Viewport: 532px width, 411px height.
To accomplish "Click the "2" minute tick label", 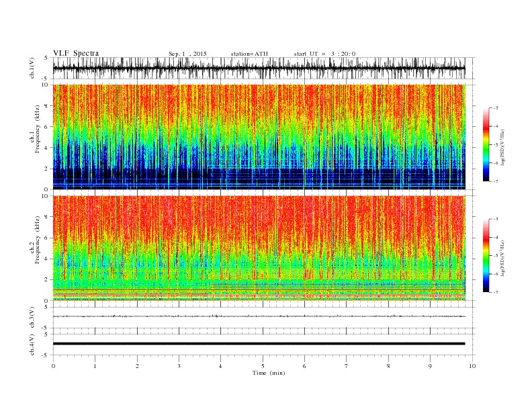I will point(137,366).
